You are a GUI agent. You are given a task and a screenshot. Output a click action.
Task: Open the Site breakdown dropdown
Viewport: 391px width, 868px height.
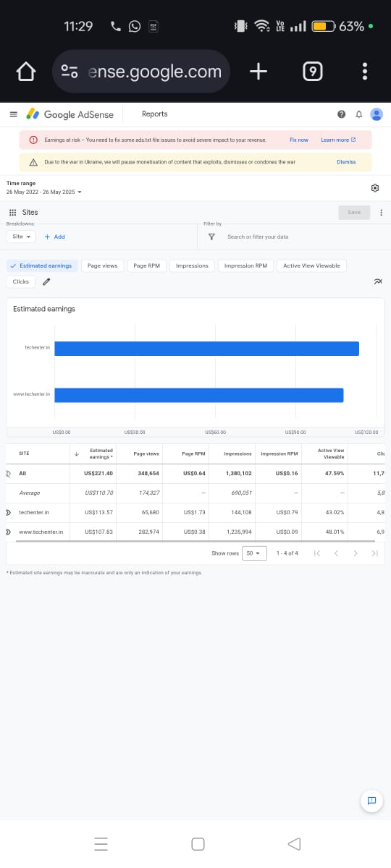(x=21, y=237)
